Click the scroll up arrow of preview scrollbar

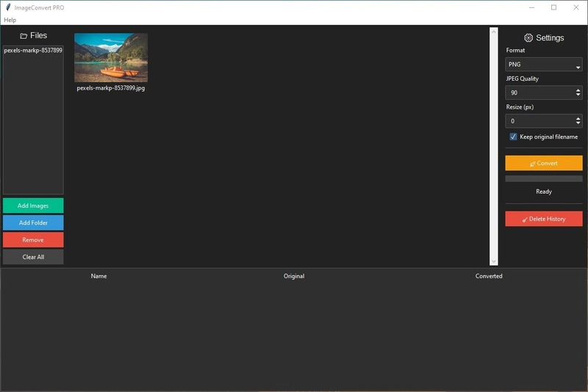click(x=493, y=32)
